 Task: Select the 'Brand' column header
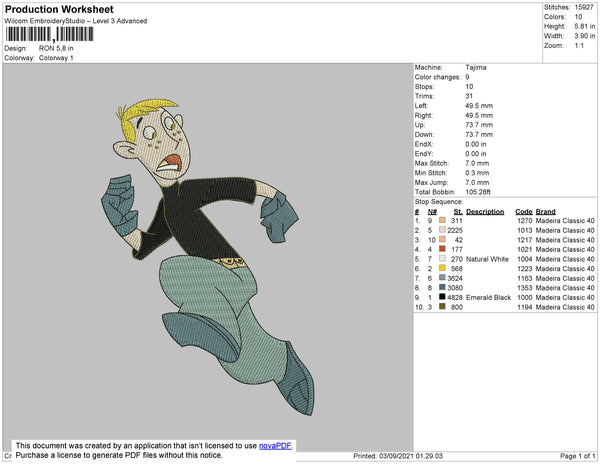coord(545,212)
